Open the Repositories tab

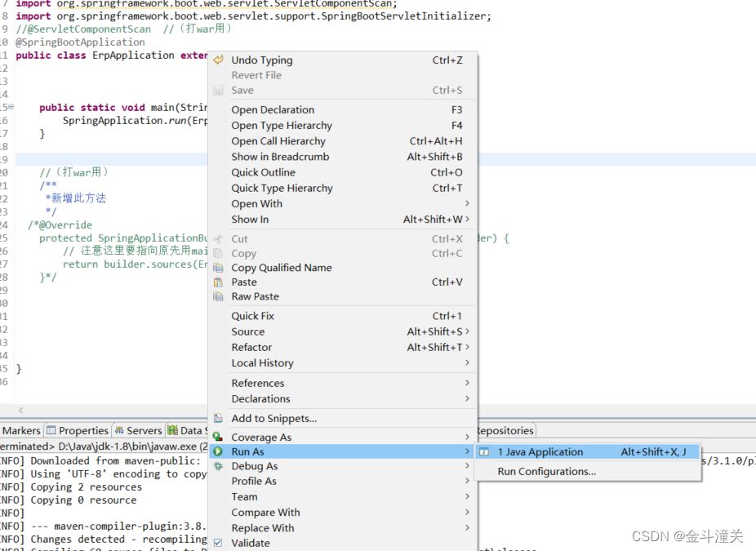[x=505, y=430]
